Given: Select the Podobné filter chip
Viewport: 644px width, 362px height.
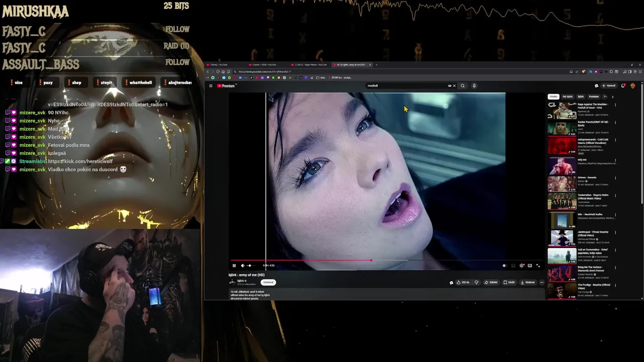Looking at the screenshot, I should (x=594, y=97).
